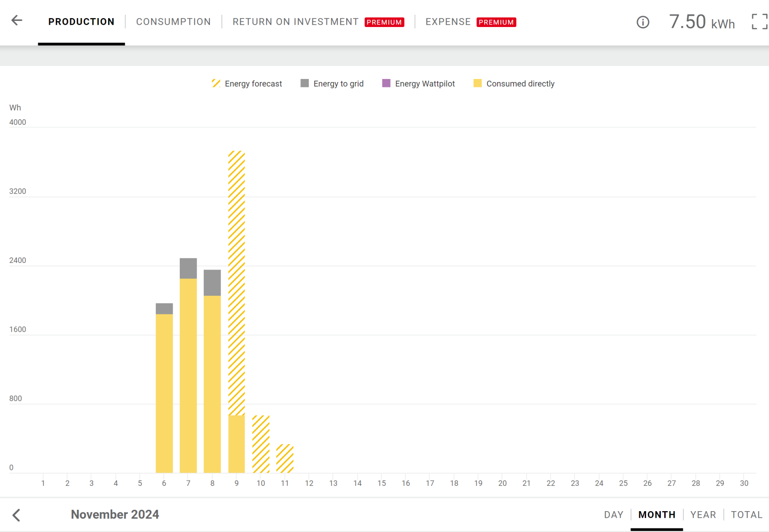Enter fullscreen with the expand icon
The height and width of the screenshot is (532, 769).
pos(759,22)
